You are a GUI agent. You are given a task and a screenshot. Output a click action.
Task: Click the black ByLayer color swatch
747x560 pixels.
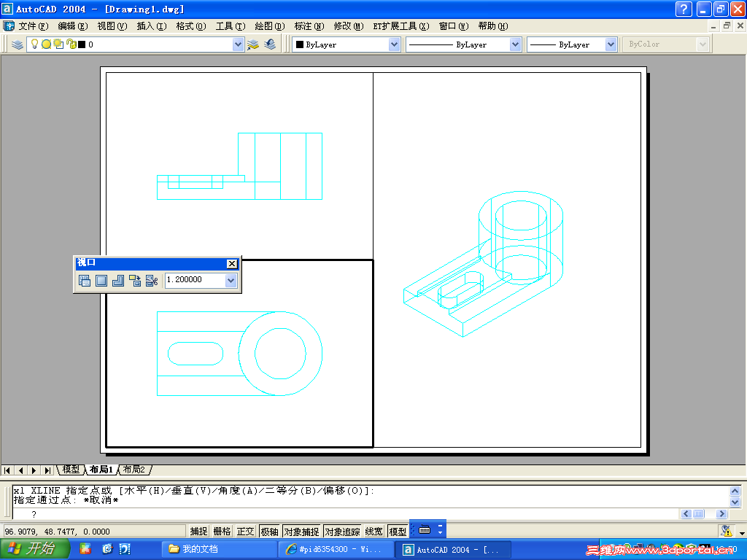[x=300, y=44]
